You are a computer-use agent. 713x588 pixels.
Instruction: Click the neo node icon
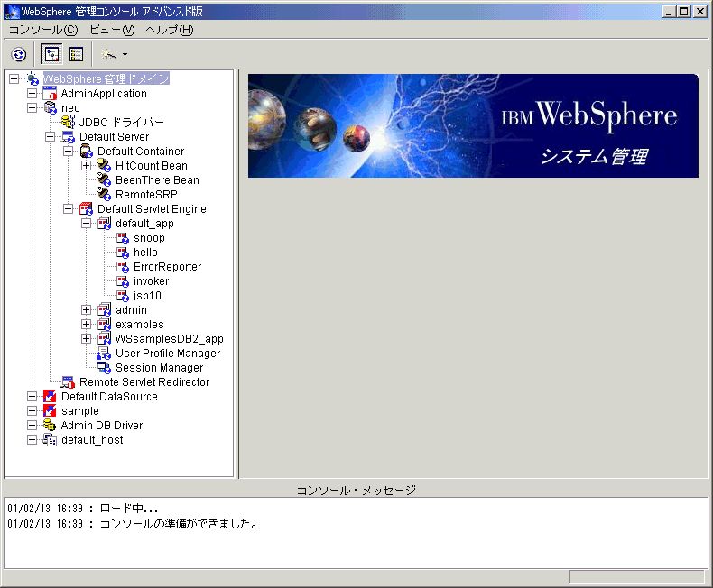[x=50, y=108]
